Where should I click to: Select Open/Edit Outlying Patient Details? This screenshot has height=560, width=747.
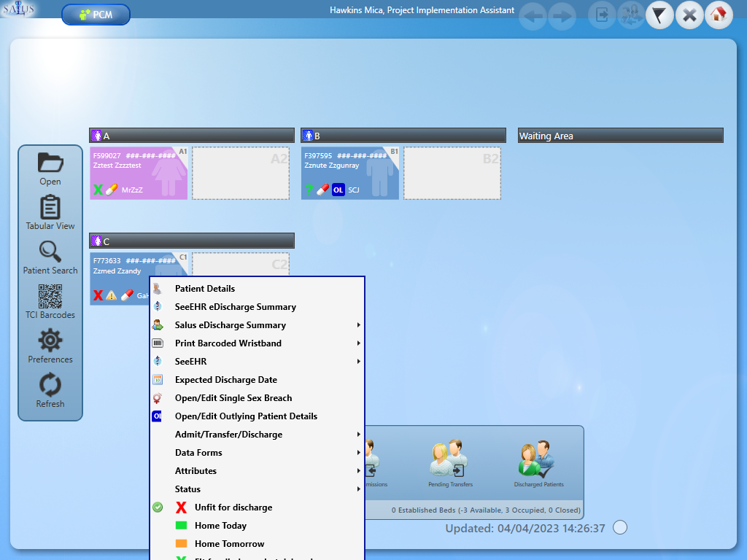258,416
